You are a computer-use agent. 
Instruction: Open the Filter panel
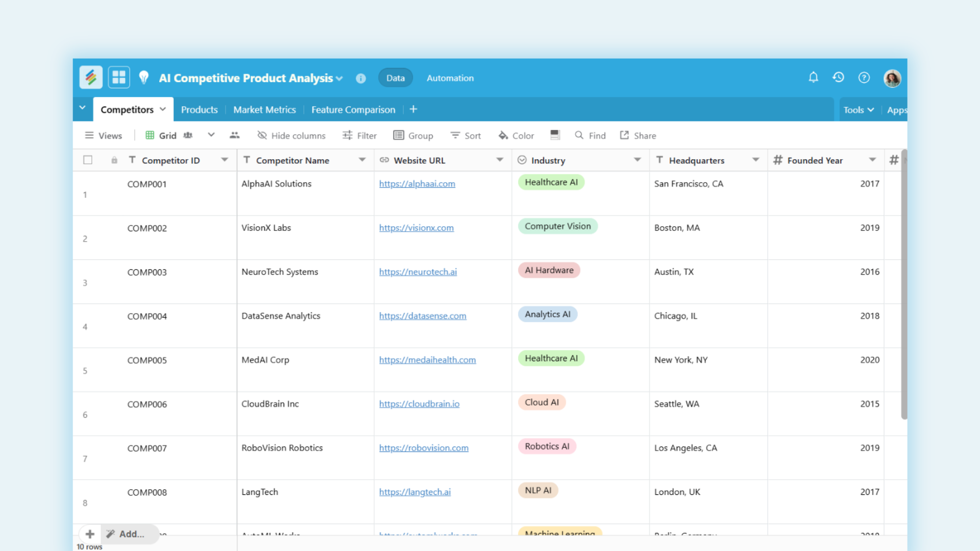pos(360,135)
